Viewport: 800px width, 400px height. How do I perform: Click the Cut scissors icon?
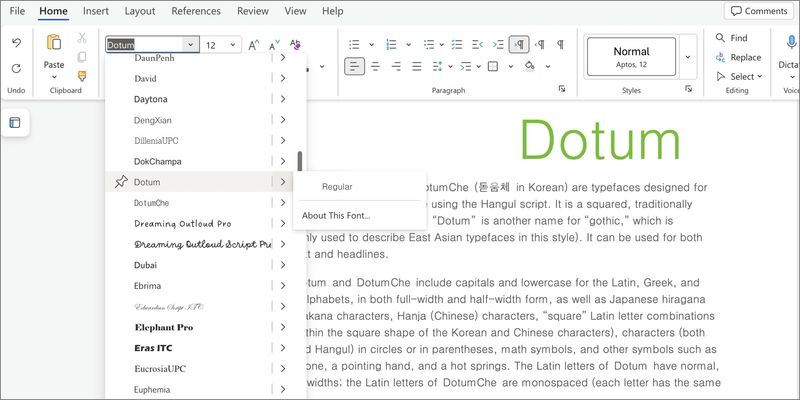click(82, 38)
